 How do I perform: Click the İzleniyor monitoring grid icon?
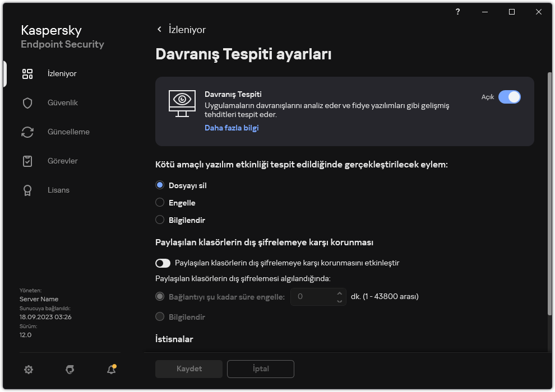click(27, 74)
